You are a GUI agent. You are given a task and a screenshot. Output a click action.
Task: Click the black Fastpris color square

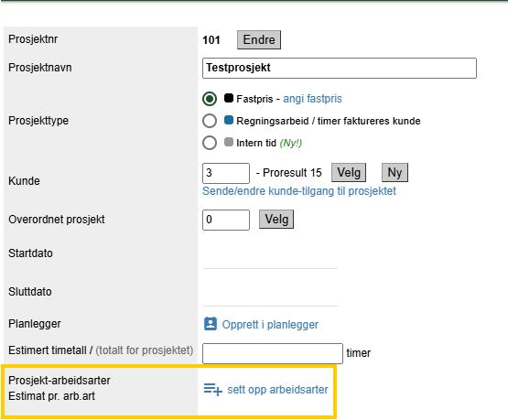click(229, 98)
